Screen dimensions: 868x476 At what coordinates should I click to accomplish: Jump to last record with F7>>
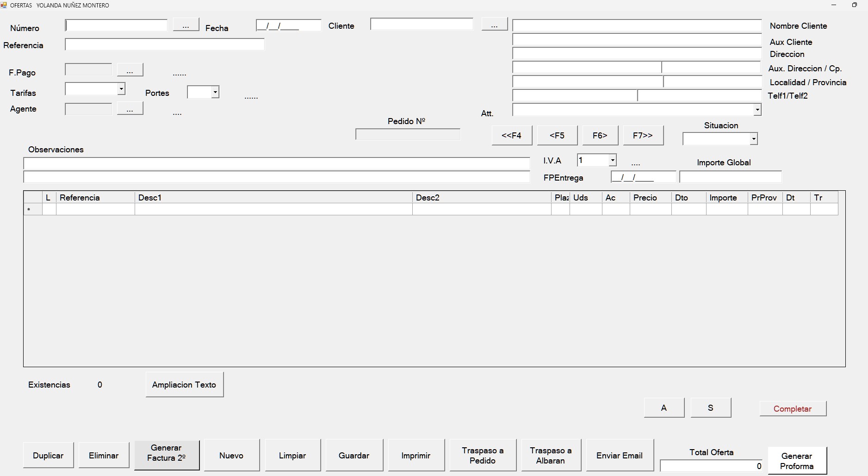(x=643, y=135)
